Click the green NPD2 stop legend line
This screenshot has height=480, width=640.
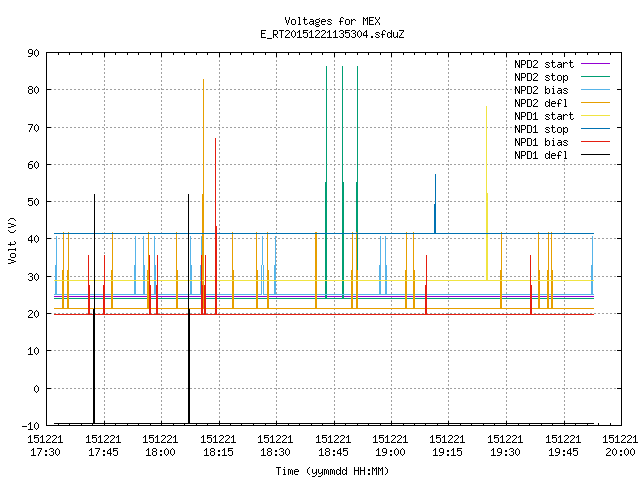(595, 76)
